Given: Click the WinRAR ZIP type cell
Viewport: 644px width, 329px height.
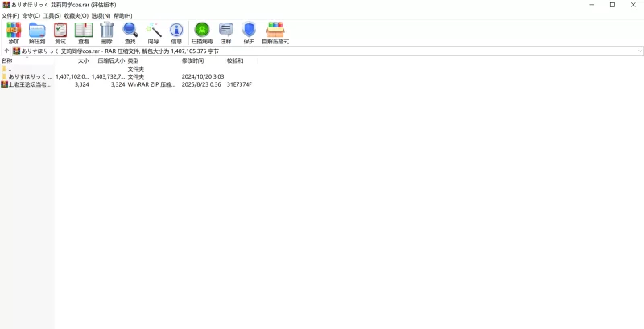Looking at the screenshot, I should click(x=151, y=84).
